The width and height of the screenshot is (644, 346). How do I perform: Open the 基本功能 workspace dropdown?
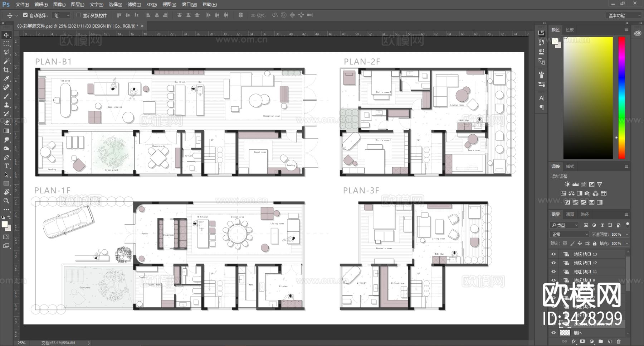[x=624, y=15]
